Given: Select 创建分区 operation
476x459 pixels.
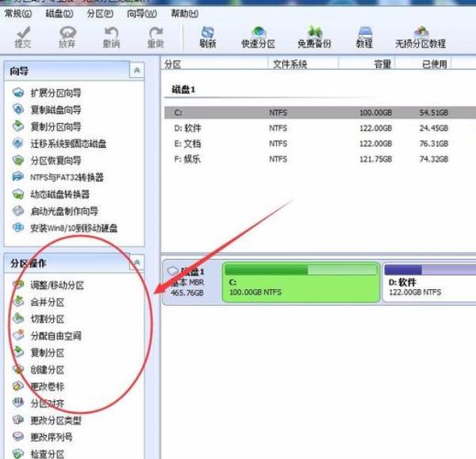Looking at the screenshot, I should (x=39, y=370).
